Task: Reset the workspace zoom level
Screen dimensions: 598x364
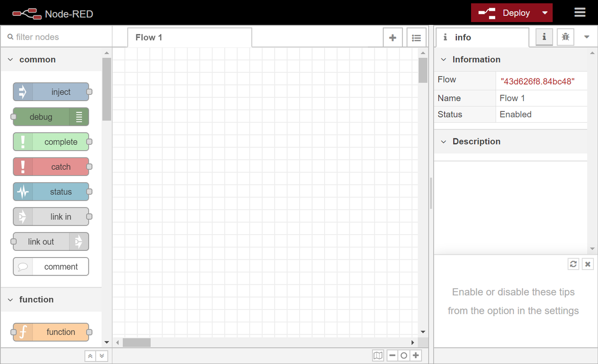Action: 403,355
